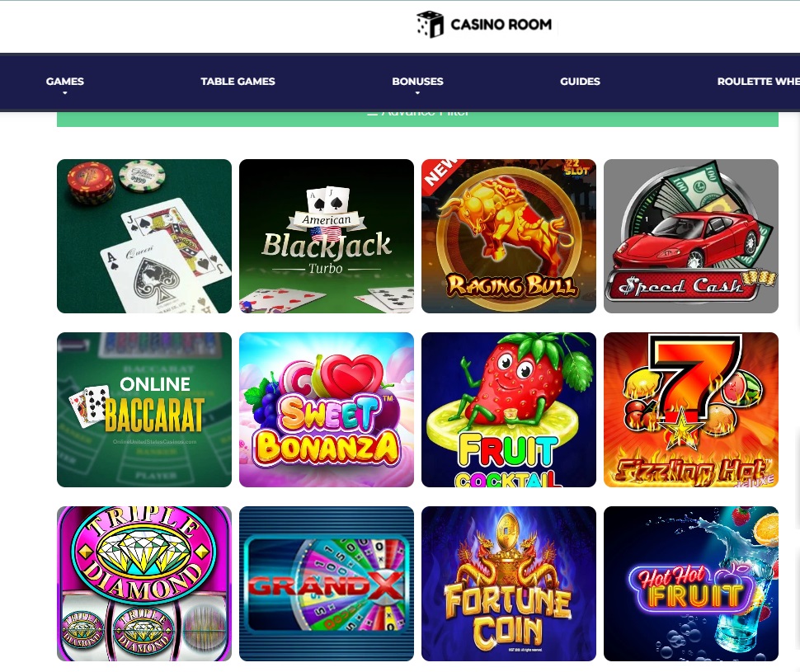Open the Table Games menu item

(238, 81)
